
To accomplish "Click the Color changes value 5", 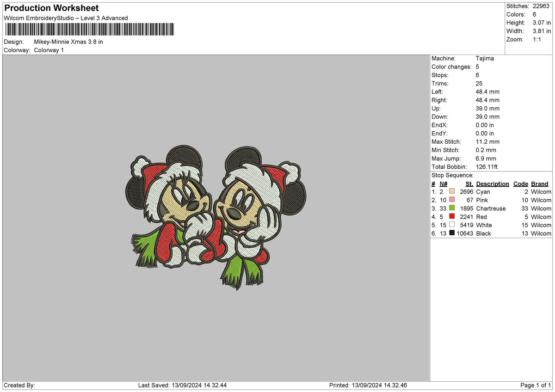I will click(478, 67).
